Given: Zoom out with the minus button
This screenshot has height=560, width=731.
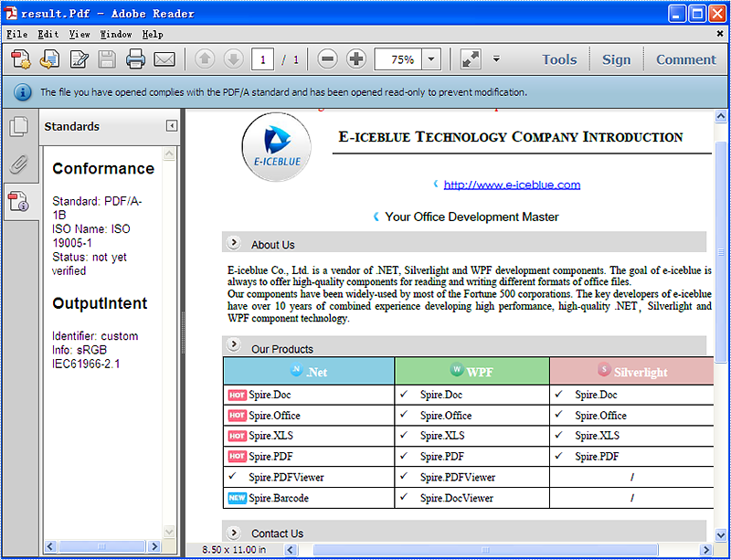Looking at the screenshot, I should point(328,59).
